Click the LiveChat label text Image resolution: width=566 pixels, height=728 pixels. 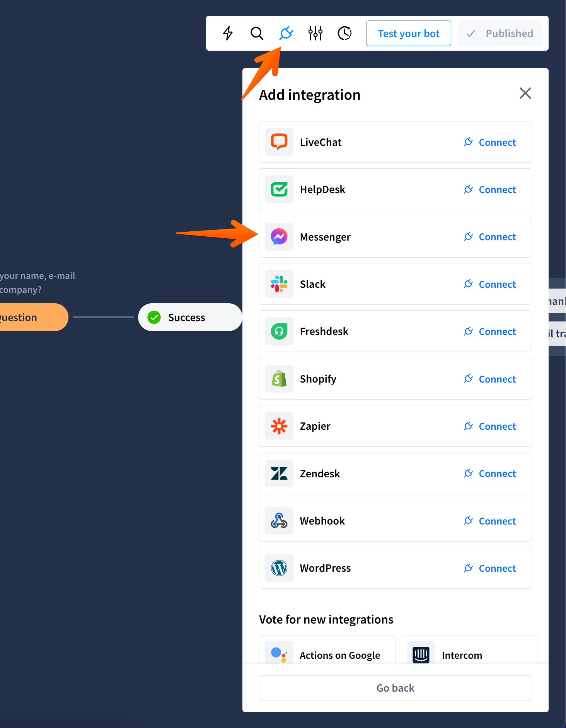tap(321, 142)
